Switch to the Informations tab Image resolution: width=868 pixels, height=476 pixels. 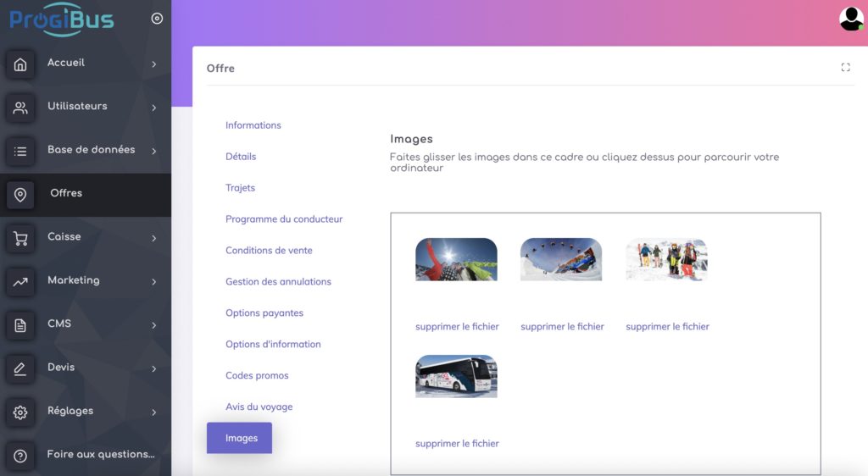point(253,125)
